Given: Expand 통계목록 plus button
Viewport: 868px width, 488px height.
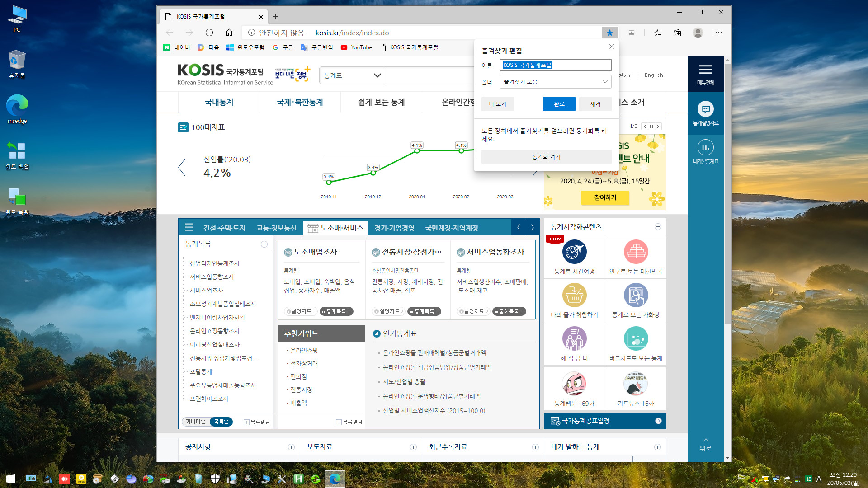Looking at the screenshot, I should pos(264,244).
